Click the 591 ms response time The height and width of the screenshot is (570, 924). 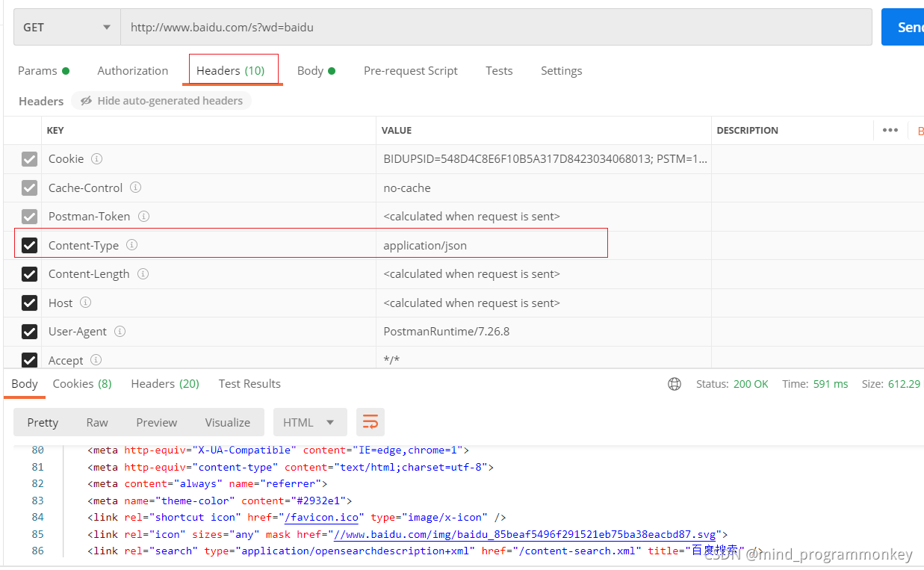tap(831, 384)
